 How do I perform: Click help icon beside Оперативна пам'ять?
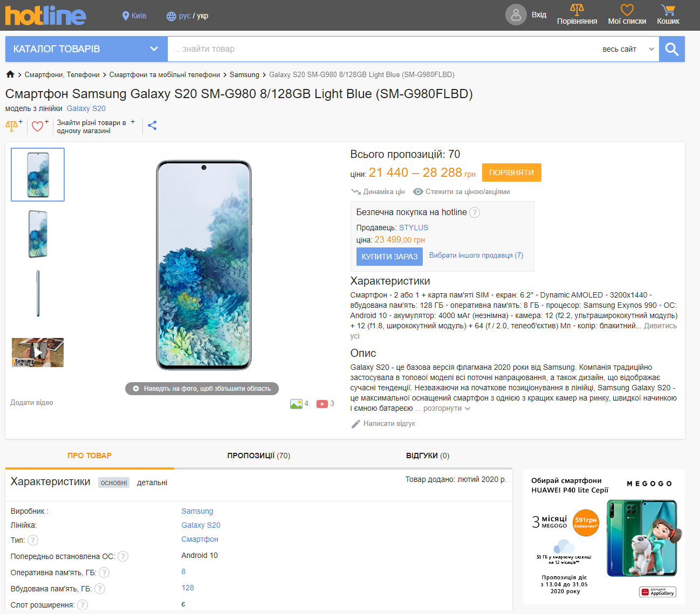(x=104, y=572)
